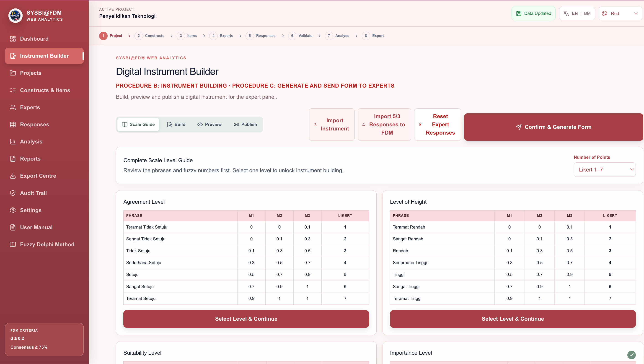Switch to the Publish tab
Image resolution: width=644 pixels, height=364 pixels.
(x=245, y=124)
